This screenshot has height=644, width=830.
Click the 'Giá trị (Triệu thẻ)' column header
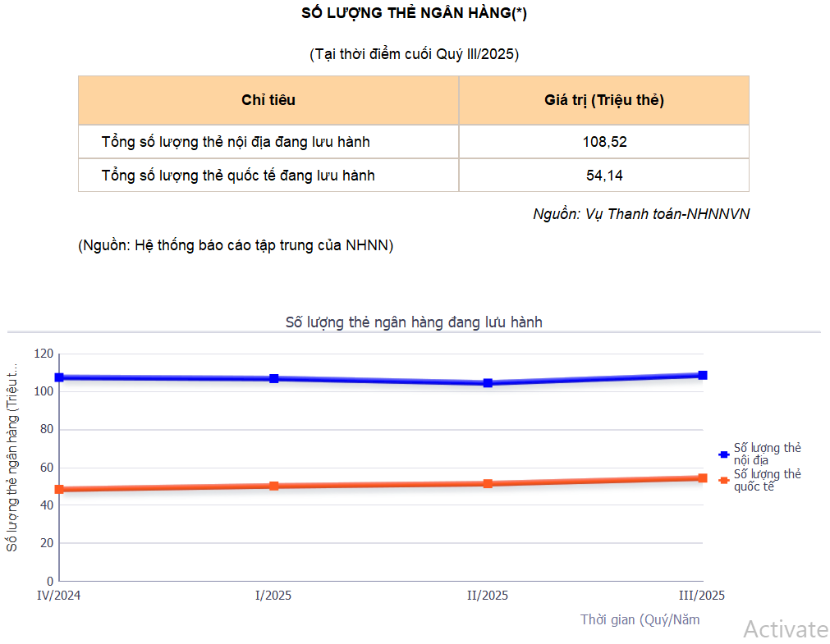click(x=604, y=100)
